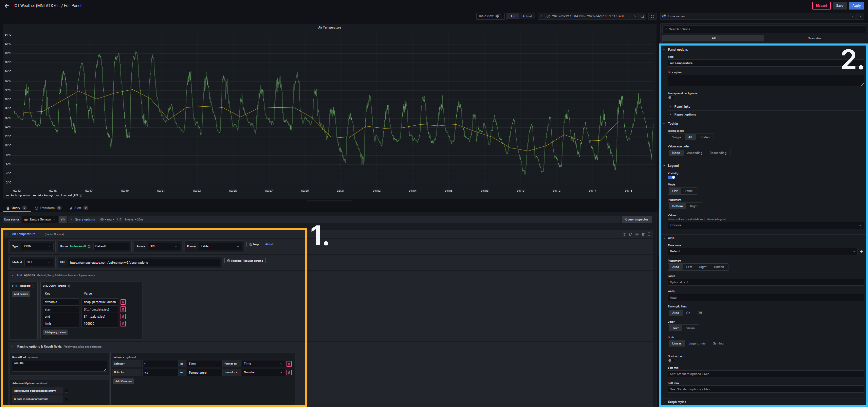Check Is data in columnar format
This screenshot has width=868, height=407.
(67, 399)
